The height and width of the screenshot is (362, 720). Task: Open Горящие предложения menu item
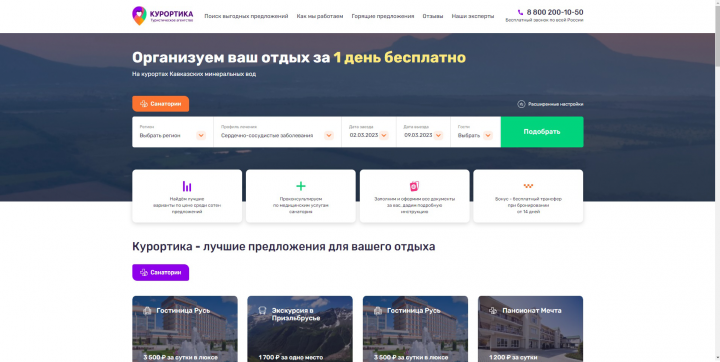pos(382,16)
